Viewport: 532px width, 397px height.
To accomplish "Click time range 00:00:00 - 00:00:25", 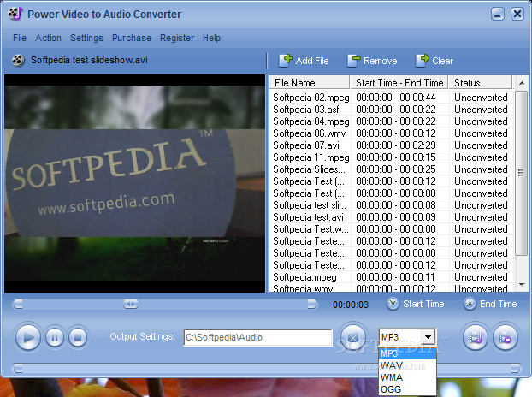I will (396, 169).
